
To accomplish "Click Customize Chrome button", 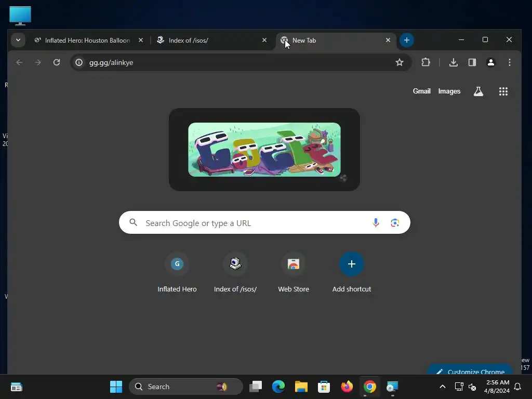I will pos(470,370).
